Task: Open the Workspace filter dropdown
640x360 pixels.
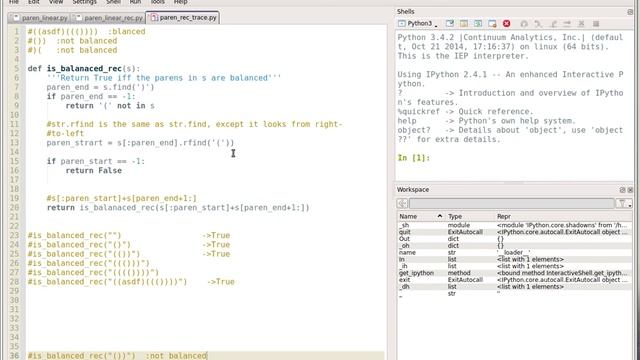Action: [624, 203]
